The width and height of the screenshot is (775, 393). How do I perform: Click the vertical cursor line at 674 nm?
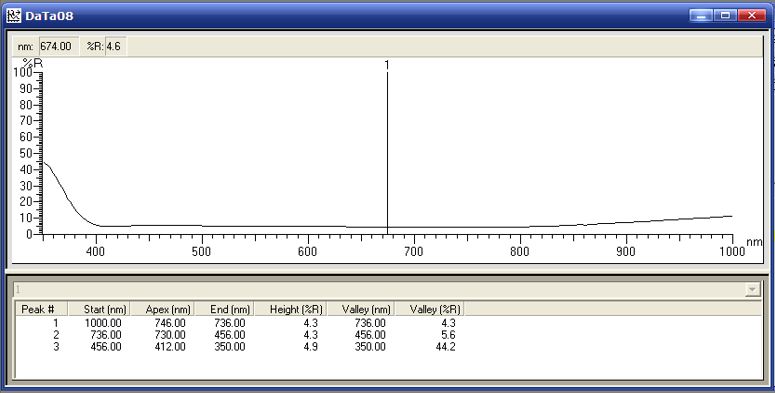[387, 153]
